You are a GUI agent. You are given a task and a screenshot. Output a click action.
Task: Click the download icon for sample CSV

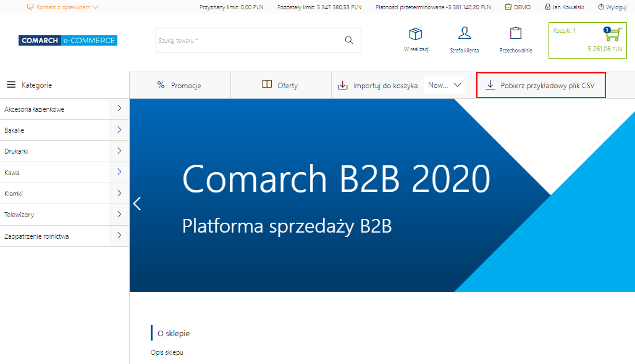490,85
